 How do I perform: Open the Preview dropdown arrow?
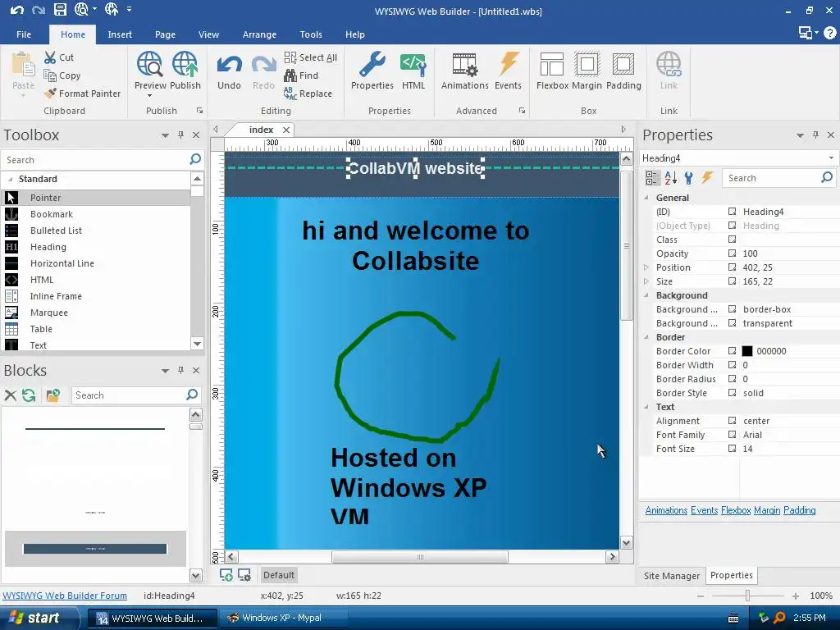pos(149,96)
